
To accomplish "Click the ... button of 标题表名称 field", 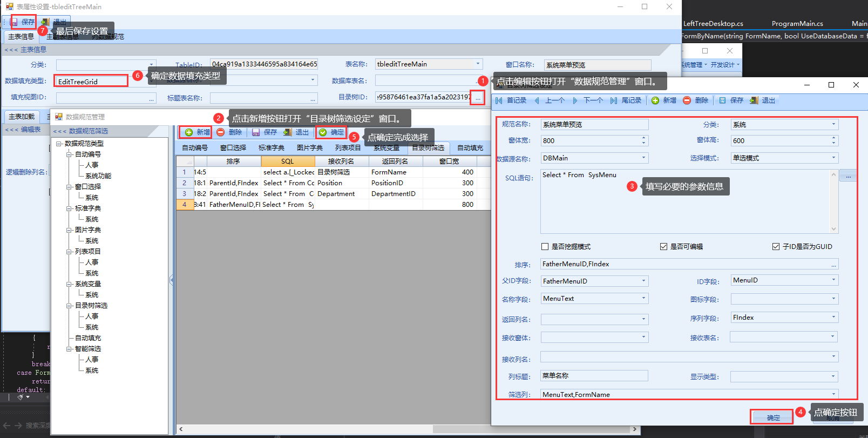I will coord(313,98).
